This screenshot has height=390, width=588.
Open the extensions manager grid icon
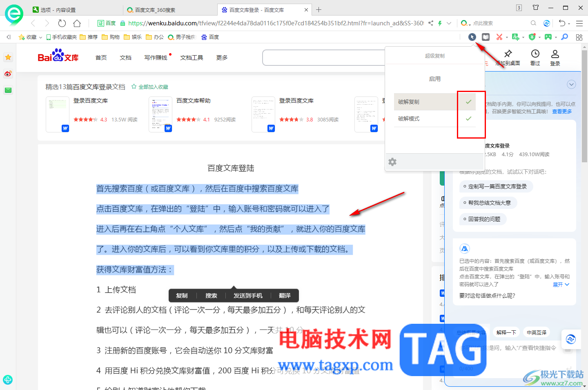click(x=579, y=37)
